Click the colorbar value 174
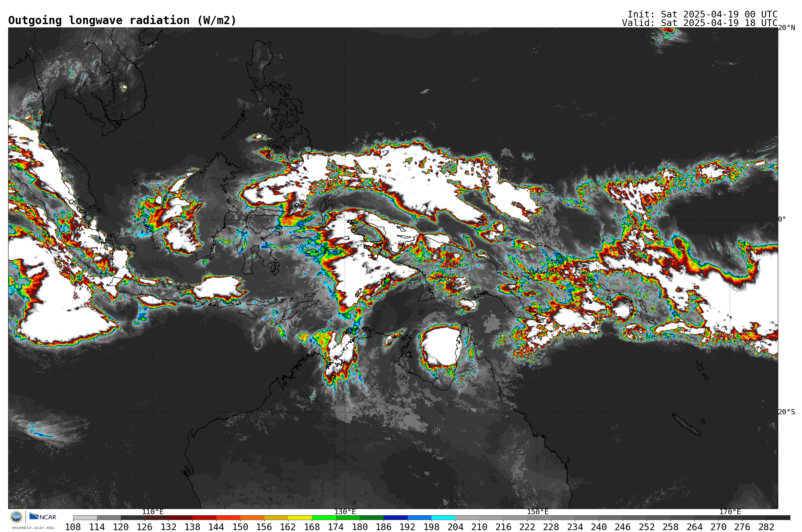The image size is (802, 532). [336, 527]
